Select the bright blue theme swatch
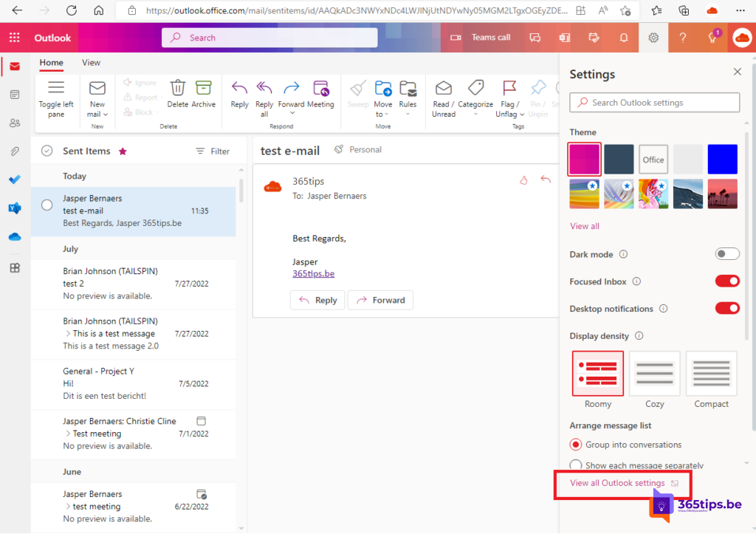Screen dimensions: 756x534 tap(722, 160)
